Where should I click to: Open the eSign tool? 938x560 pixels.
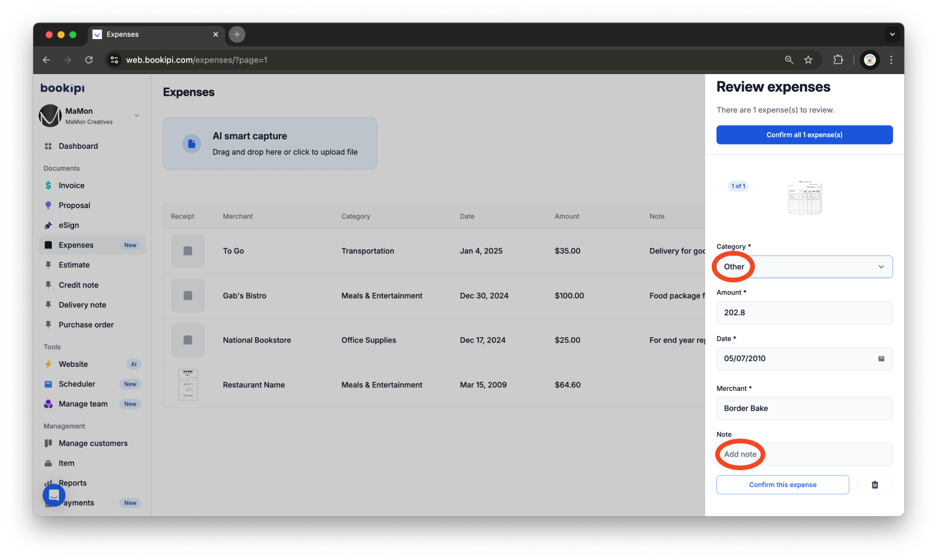click(x=69, y=225)
